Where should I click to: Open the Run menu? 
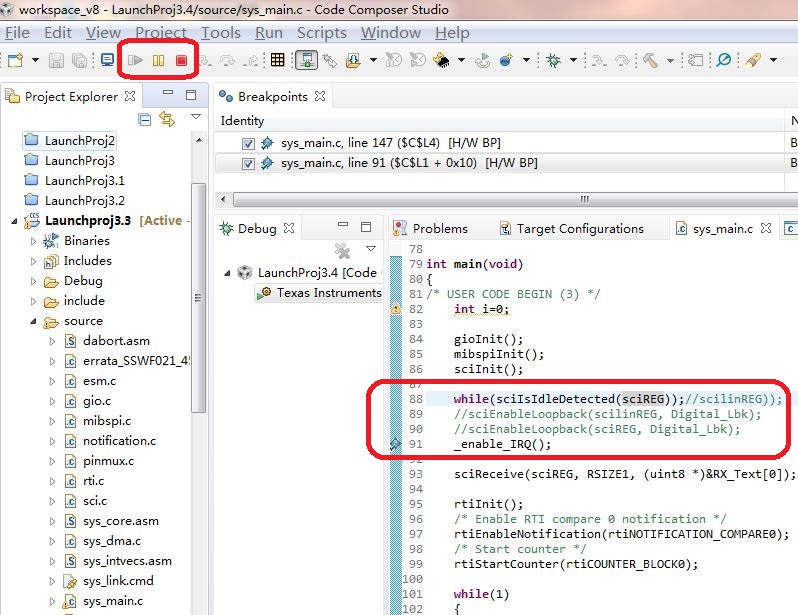[x=269, y=33]
